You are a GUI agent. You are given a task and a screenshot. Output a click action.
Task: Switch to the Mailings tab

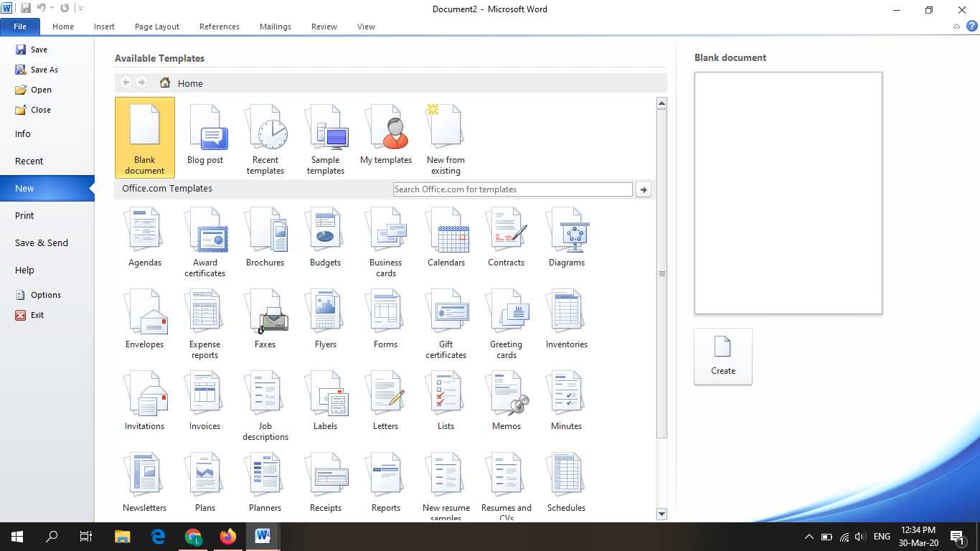pos(275,27)
